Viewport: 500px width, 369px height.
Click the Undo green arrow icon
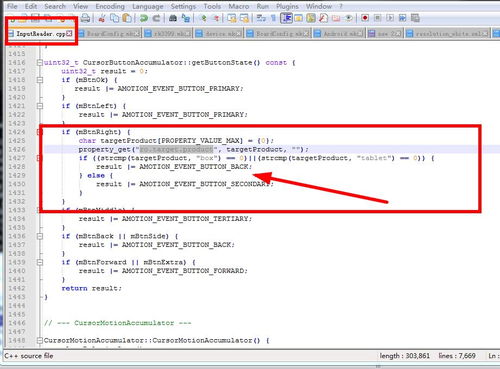(143, 18)
